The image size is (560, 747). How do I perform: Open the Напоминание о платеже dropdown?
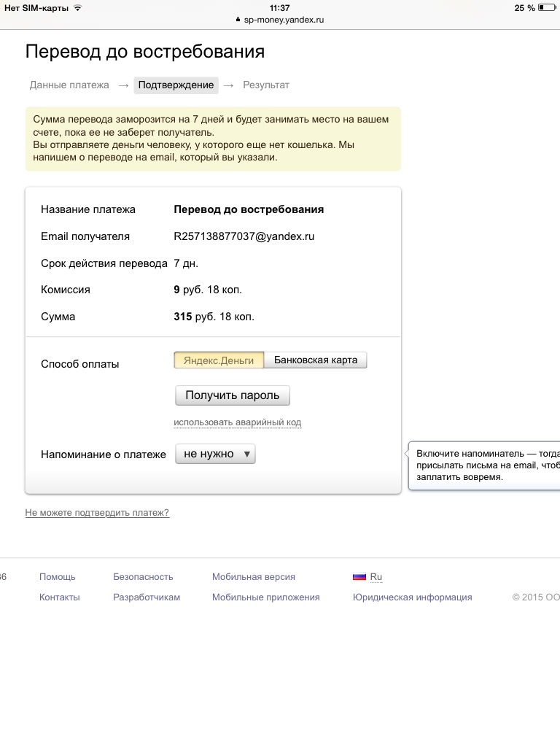tap(216, 454)
